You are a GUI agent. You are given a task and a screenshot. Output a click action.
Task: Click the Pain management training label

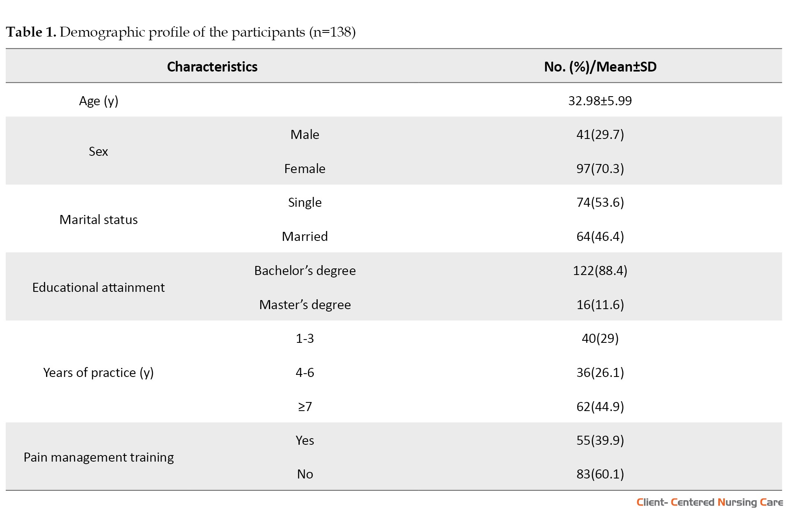(x=99, y=457)
